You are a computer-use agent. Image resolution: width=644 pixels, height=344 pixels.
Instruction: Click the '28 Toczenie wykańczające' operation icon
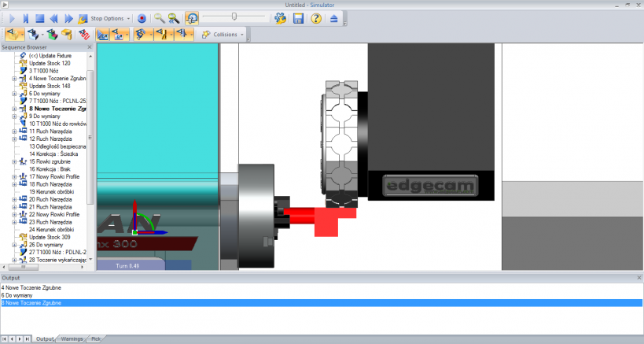pyautogui.click(x=23, y=260)
